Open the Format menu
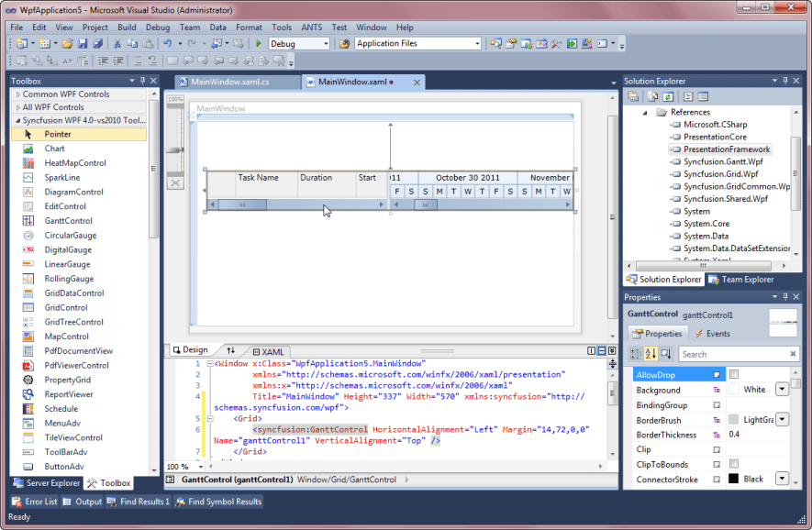 pyautogui.click(x=249, y=28)
